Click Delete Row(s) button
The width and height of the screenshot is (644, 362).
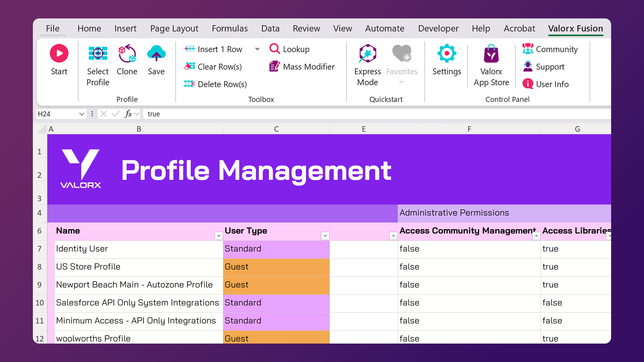coord(216,84)
